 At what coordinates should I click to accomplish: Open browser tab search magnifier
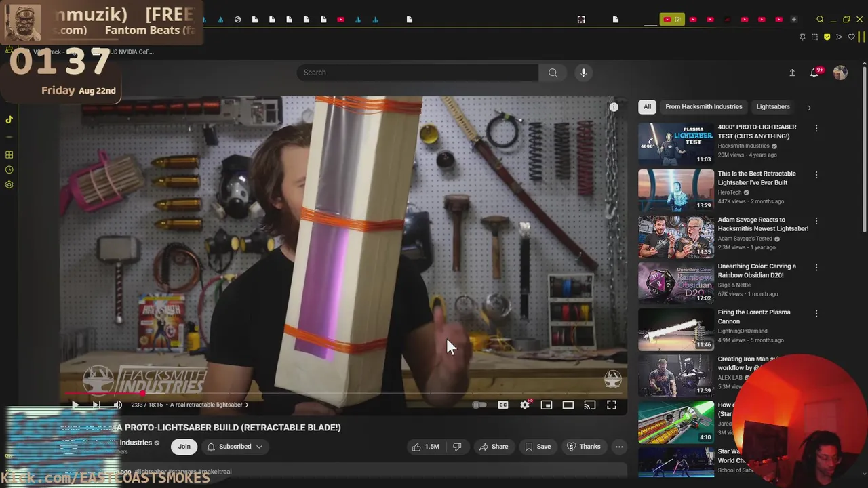(x=820, y=20)
